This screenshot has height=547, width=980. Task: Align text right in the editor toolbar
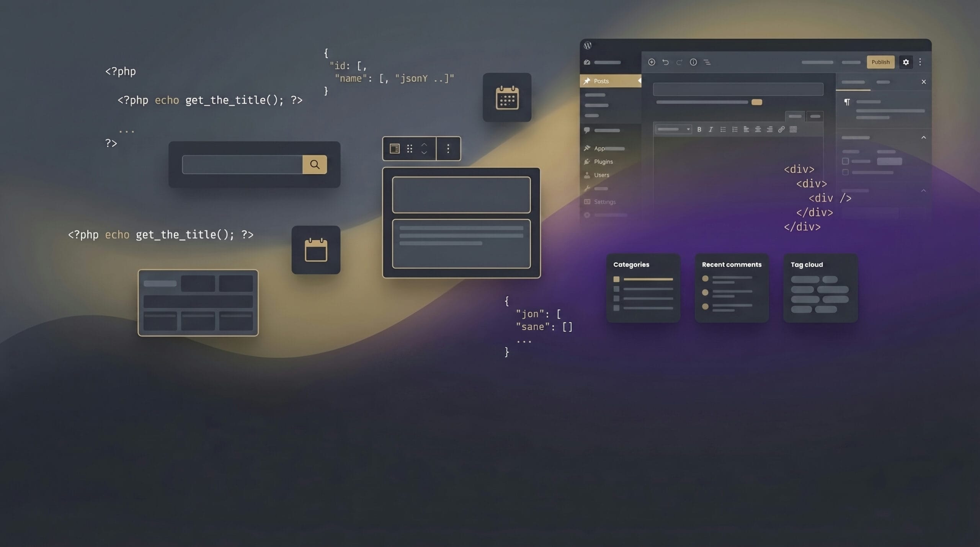(769, 129)
